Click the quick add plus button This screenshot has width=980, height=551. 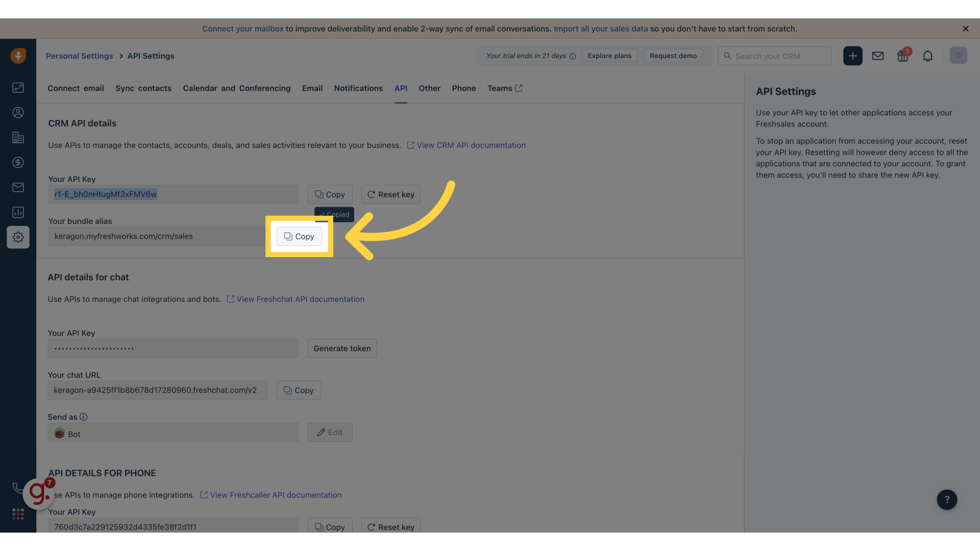(852, 56)
